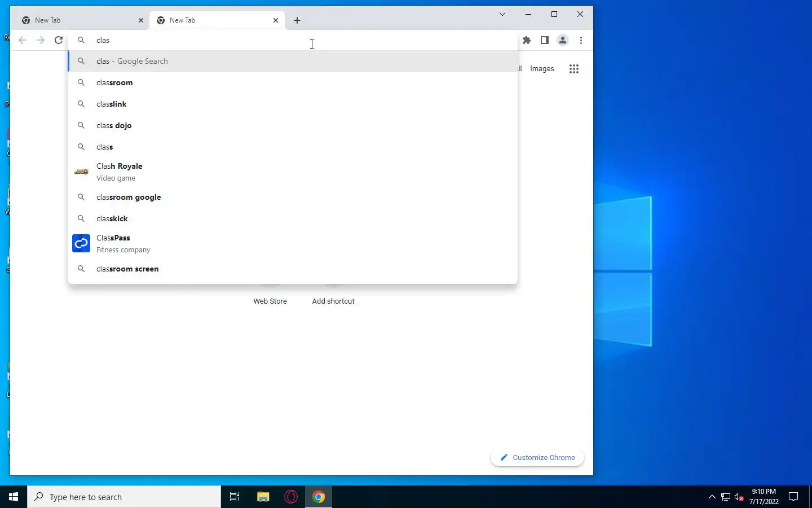Image resolution: width=812 pixels, height=508 pixels.
Task: Select the ClassPass fitness company suggestion
Action: tap(293, 243)
